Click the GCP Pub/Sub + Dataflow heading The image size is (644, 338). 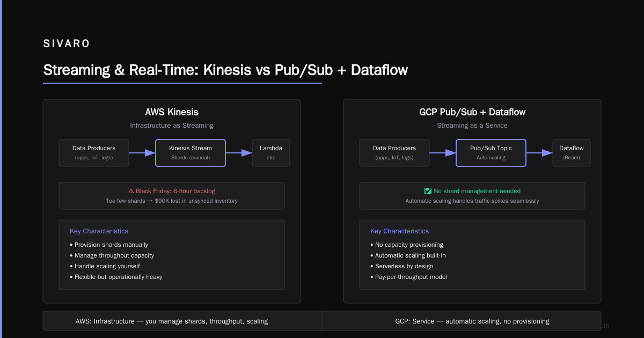coord(472,112)
